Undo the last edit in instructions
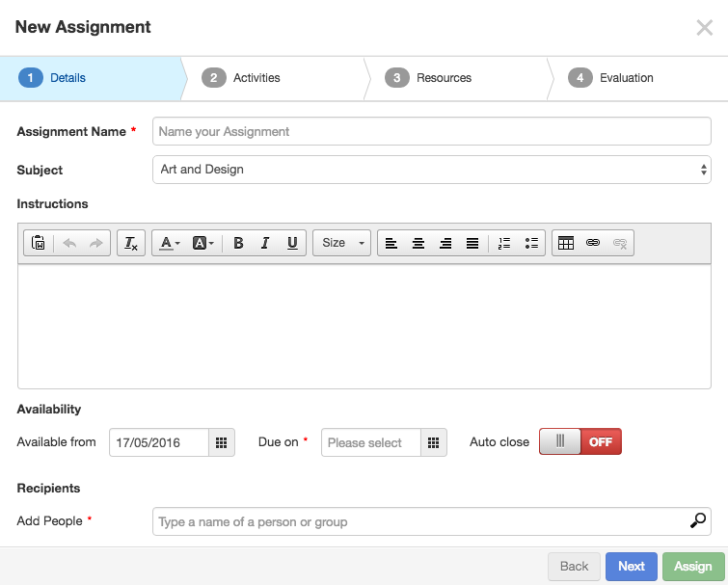Screen dimensions: 728x585 (69, 243)
